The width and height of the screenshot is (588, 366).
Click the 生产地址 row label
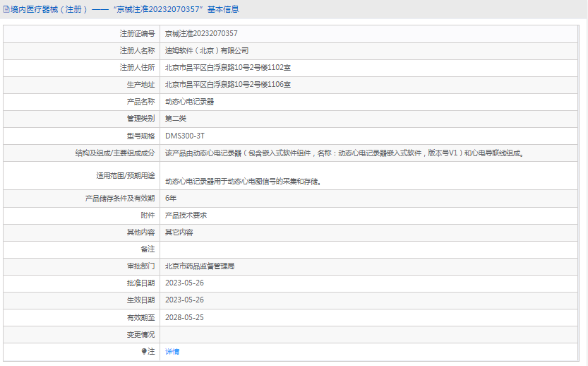coord(140,85)
